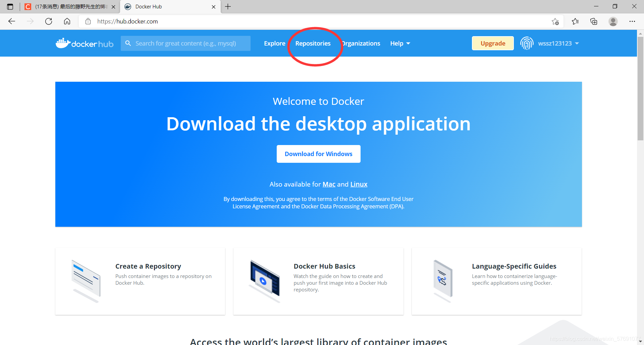Click the License Agreement terms text
The image size is (644, 345).
(318, 203)
